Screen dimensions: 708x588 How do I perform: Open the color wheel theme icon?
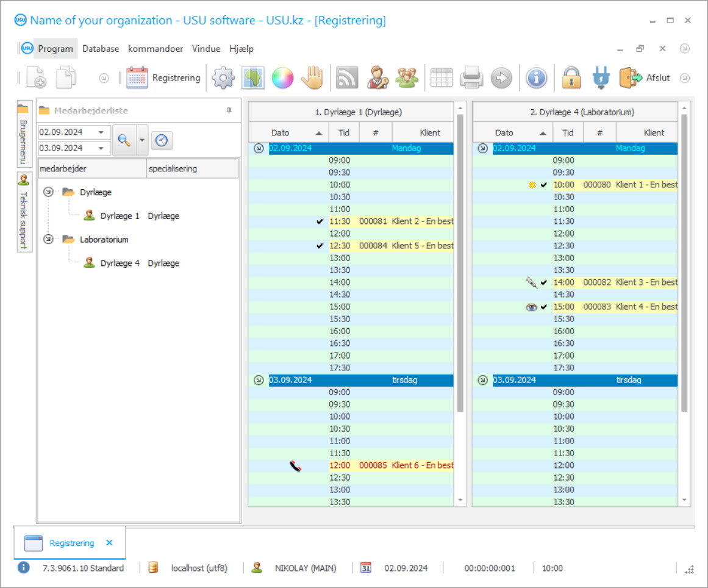(283, 77)
